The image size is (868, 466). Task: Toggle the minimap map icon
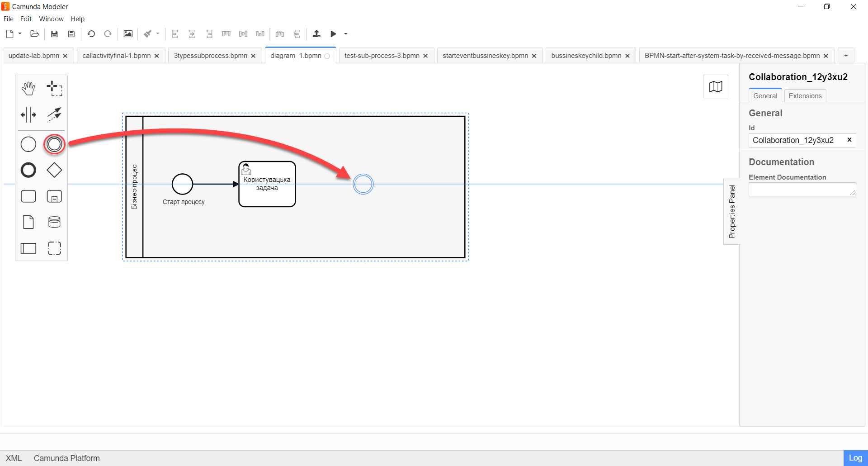click(716, 86)
